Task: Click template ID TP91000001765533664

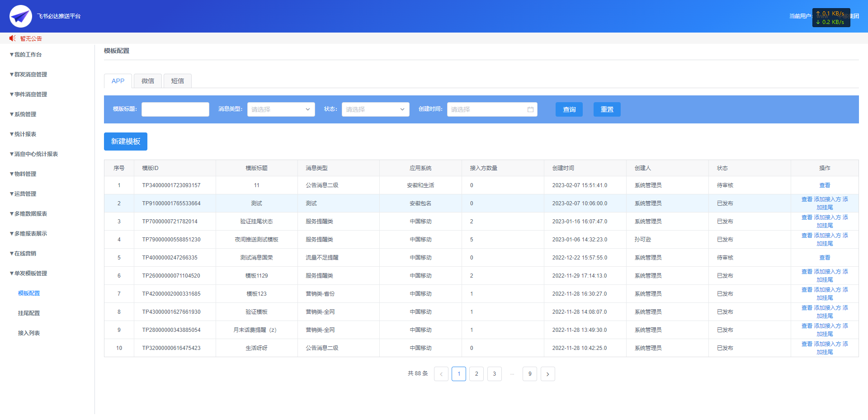Action: pyautogui.click(x=171, y=203)
